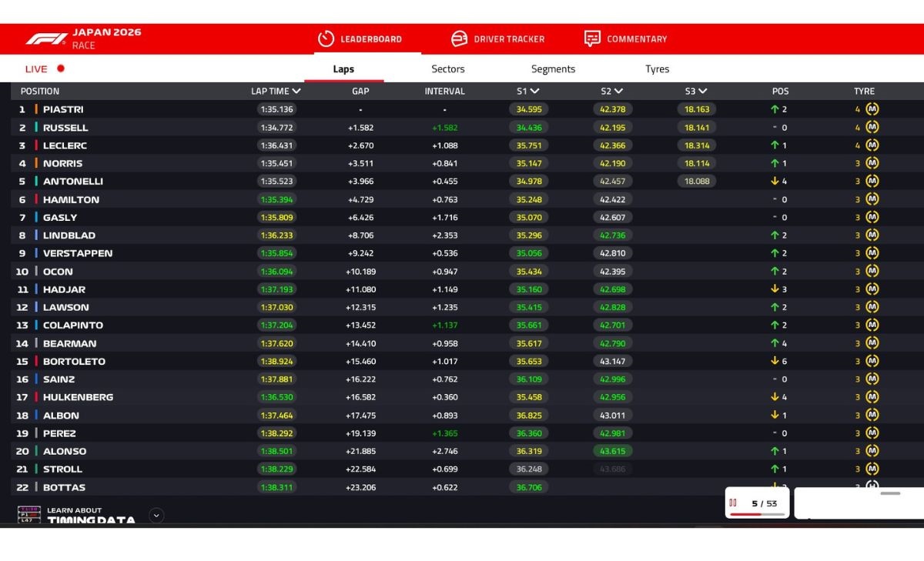Screen dimensions: 924x561
Task: Click the F1 logo in header
Action: pos(46,38)
